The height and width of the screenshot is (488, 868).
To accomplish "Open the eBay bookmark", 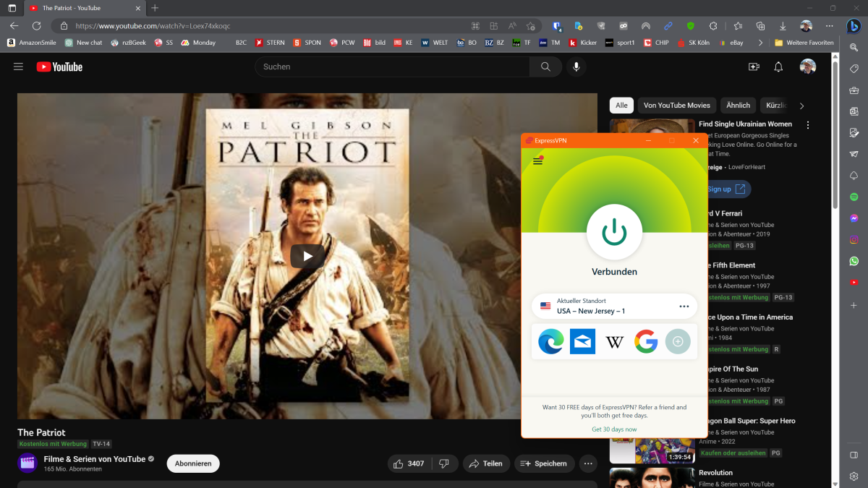I will pyautogui.click(x=731, y=43).
